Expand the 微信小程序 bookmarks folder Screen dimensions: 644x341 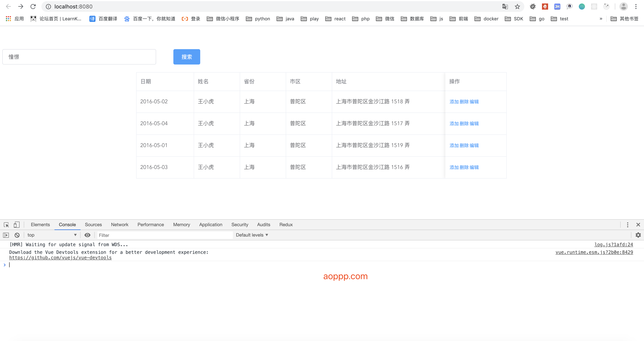223,19
